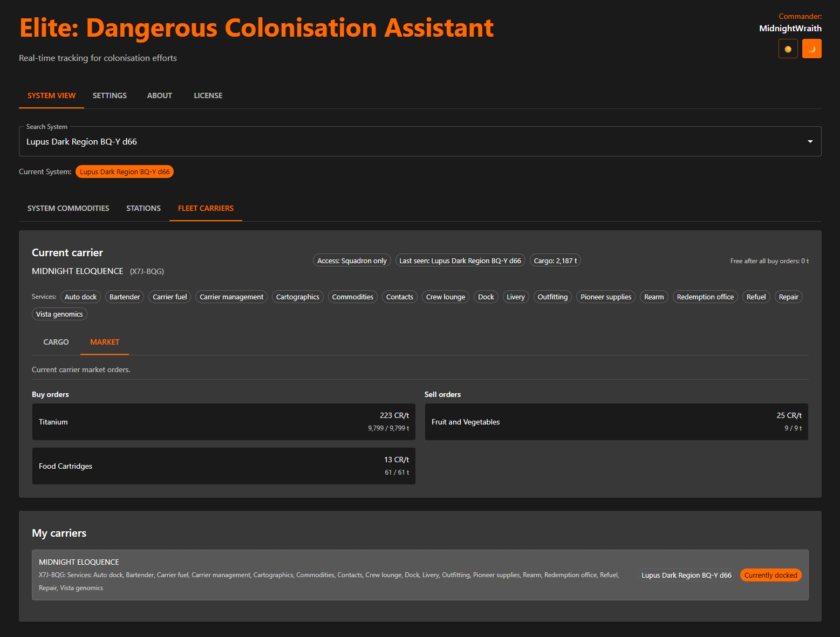Switch to light theme using the sun icon

(x=788, y=49)
